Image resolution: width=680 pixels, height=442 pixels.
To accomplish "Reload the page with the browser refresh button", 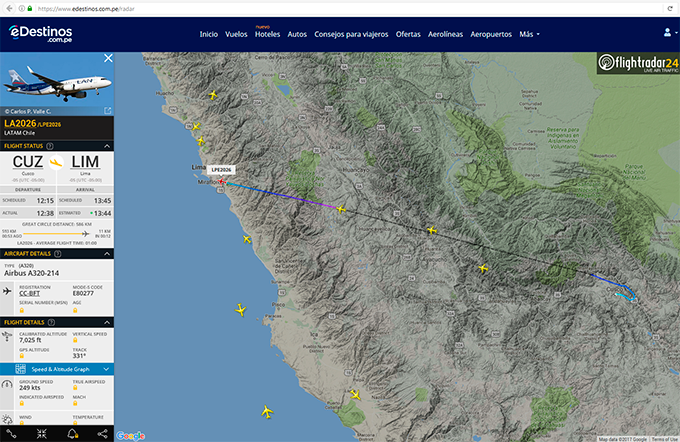I will pos(670,8).
